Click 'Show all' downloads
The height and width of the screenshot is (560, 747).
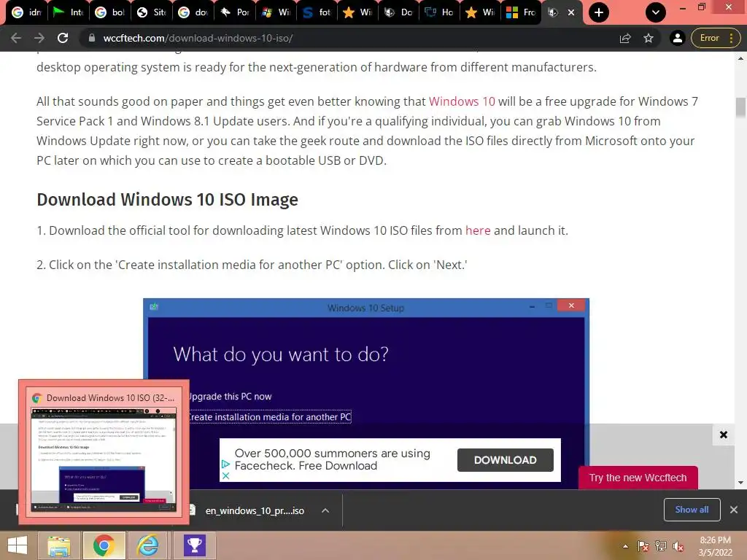692,510
